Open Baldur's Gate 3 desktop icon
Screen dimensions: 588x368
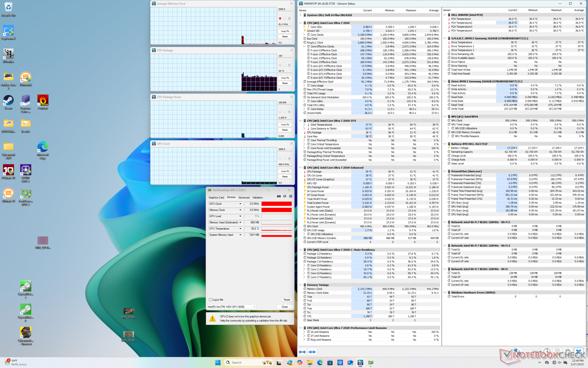click(x=8, y=81)
